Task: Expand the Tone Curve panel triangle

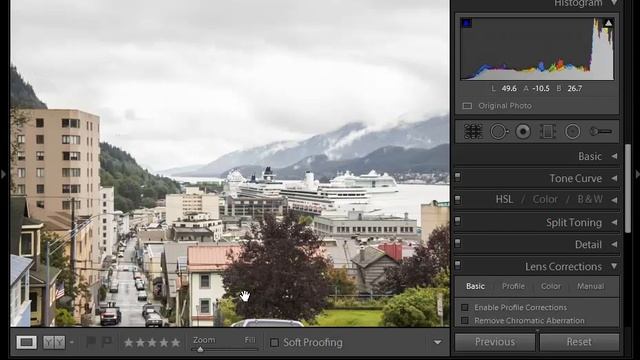Action: point(614,178)
